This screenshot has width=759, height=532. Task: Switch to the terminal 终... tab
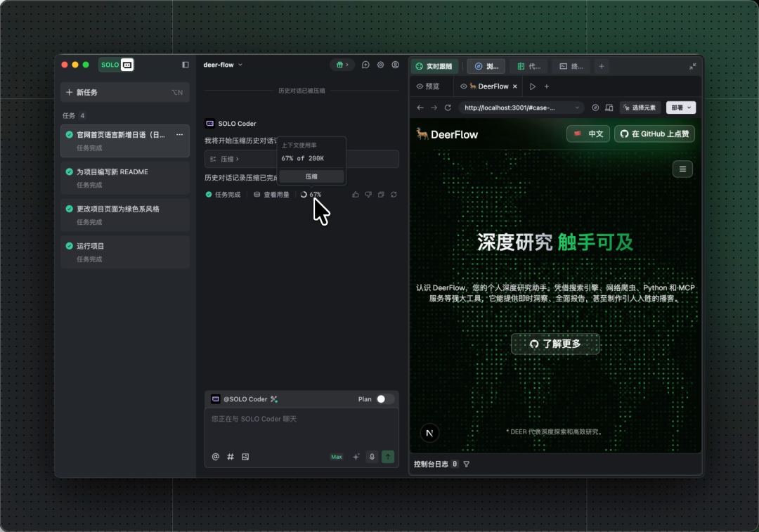click(x=571, y=66)
